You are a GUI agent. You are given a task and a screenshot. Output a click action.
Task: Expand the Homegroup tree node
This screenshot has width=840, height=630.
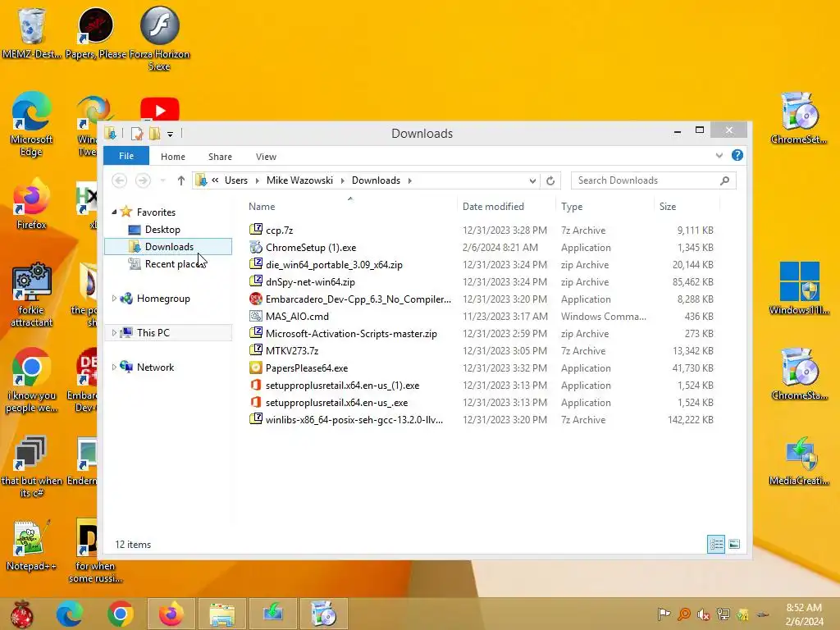click(114, 299)
